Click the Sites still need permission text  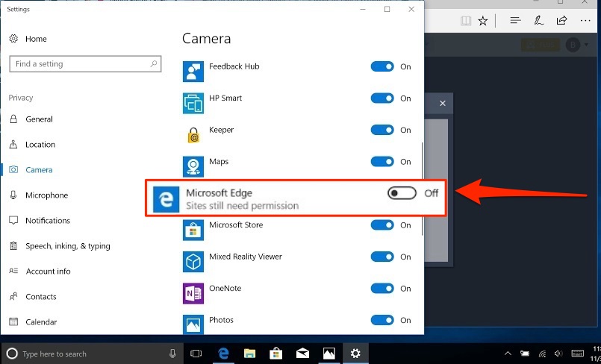click(242, 206)
